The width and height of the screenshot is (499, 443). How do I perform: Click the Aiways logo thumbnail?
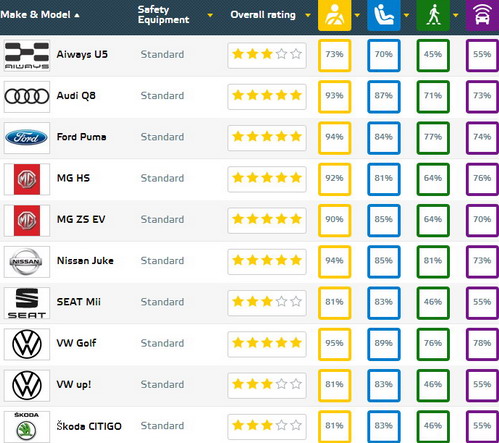pos(27,55)
